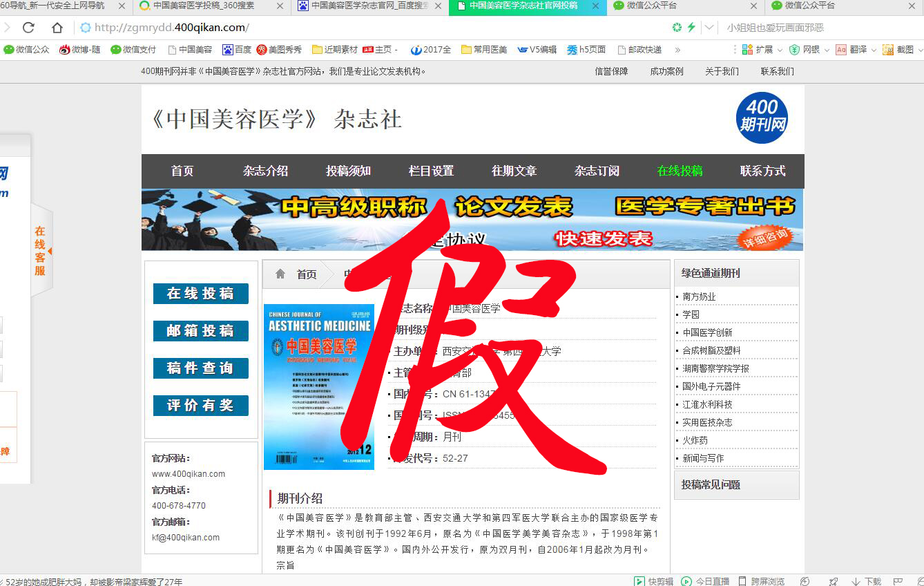Open 美图秀秀 bookmark
The height and width of the screenshot is (586, 924).
point(279,50)
